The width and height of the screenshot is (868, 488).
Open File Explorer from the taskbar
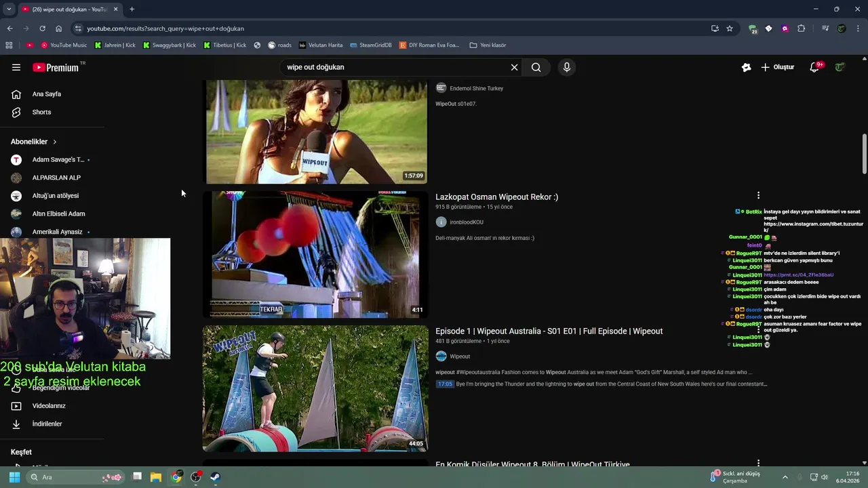(156, 477)
